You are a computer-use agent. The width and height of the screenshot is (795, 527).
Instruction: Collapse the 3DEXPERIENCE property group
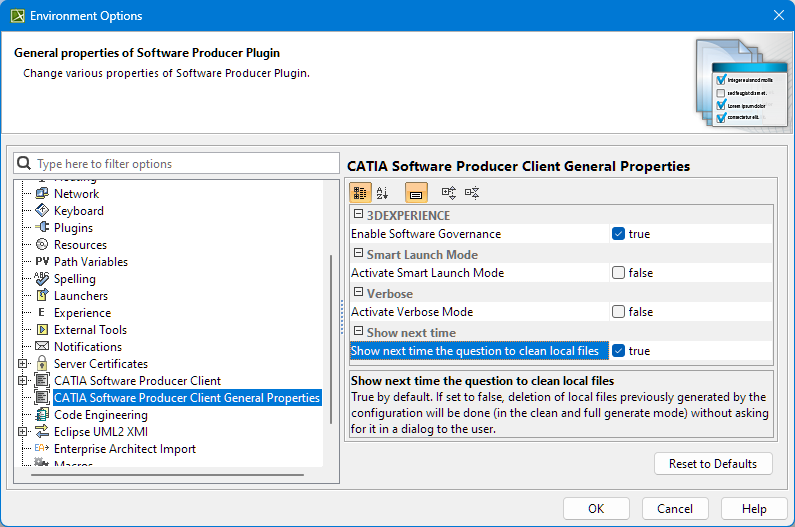[358, 215]
